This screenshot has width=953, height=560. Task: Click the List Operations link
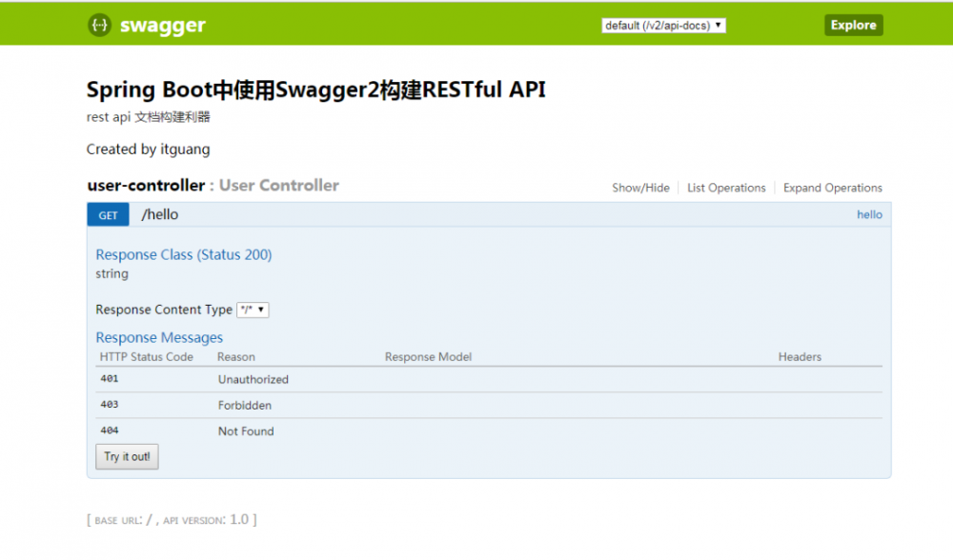coord(725,188)
